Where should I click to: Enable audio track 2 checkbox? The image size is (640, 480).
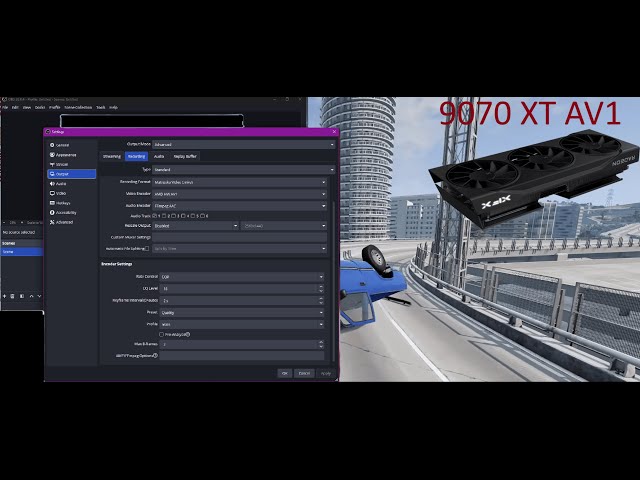(x=164, y=216)
